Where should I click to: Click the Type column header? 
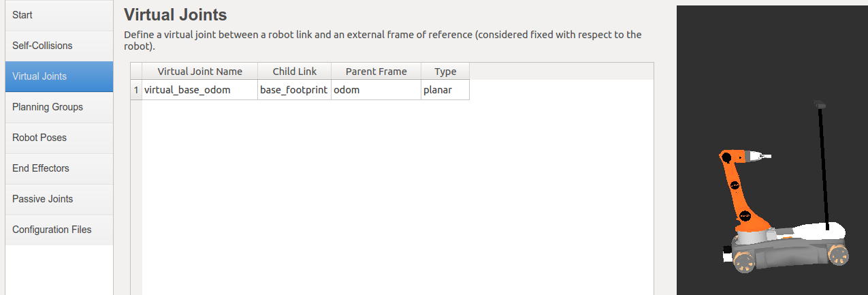point(445,72)
